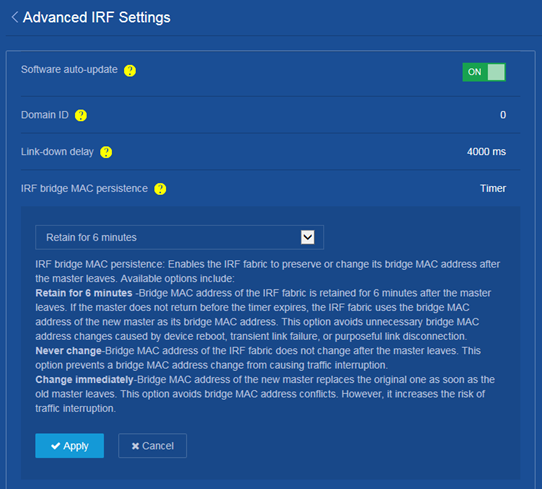This screenshot has height=489, width=542.
Task: Select the IRF bridge MAC persistence label
Action: point(84,188)
